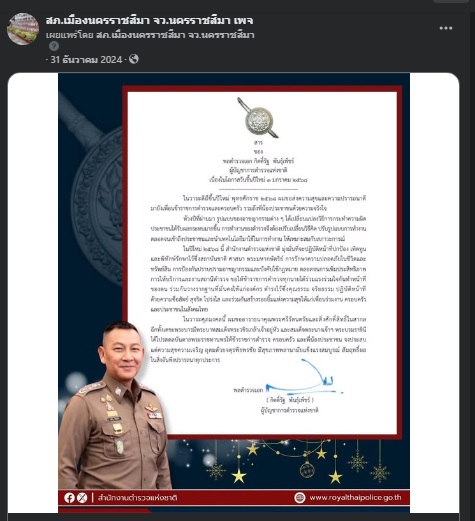
Task: Click the X logo in banner footer
Action: [x=82, y=498]
